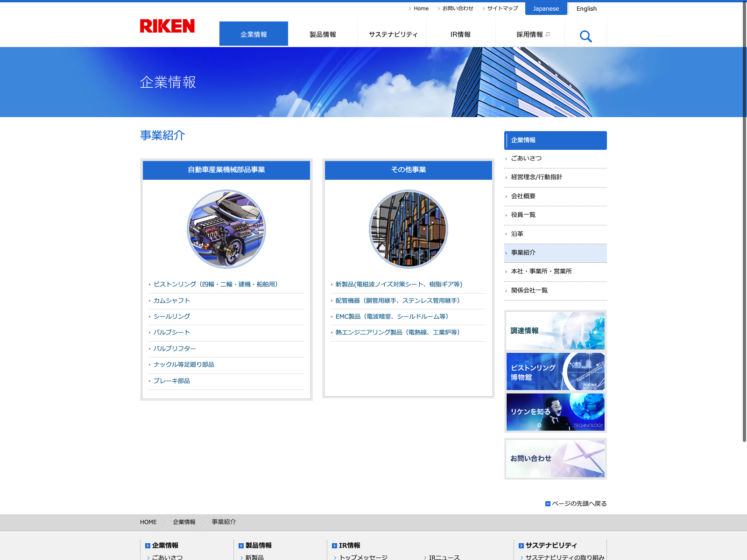Open the サステナビリティ navigation menu
Screen dimensions: 747x560
click(393, 35)
